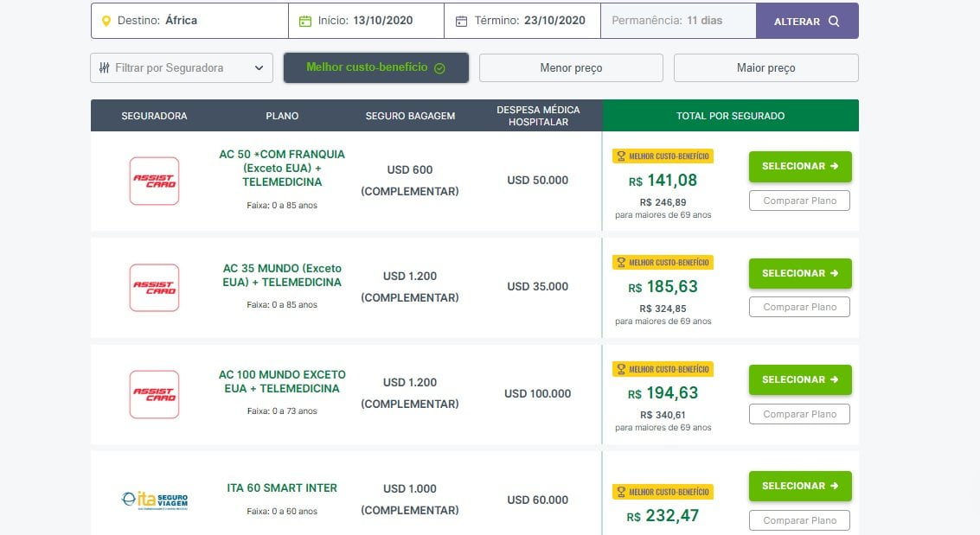Click the SEGURADORA column header
The height and width of the screenshot is (535, 980).
(x=154, y=116)
